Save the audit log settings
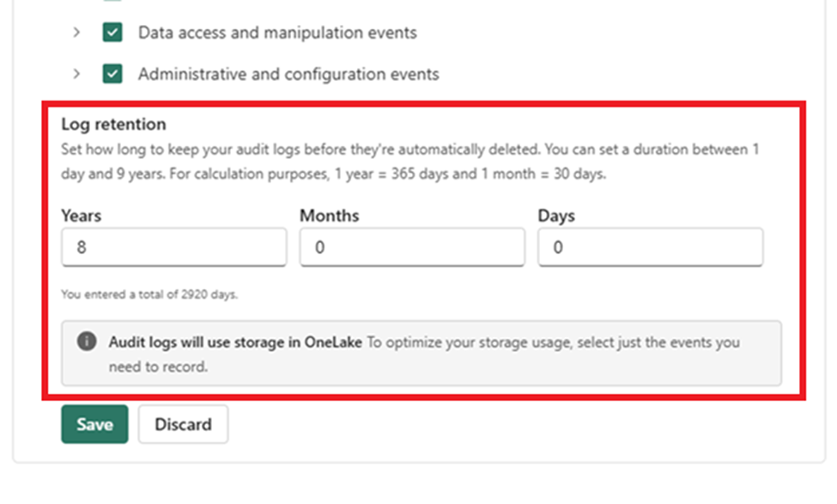The height and width of the screenshot is (504, 837). point(94,424)
